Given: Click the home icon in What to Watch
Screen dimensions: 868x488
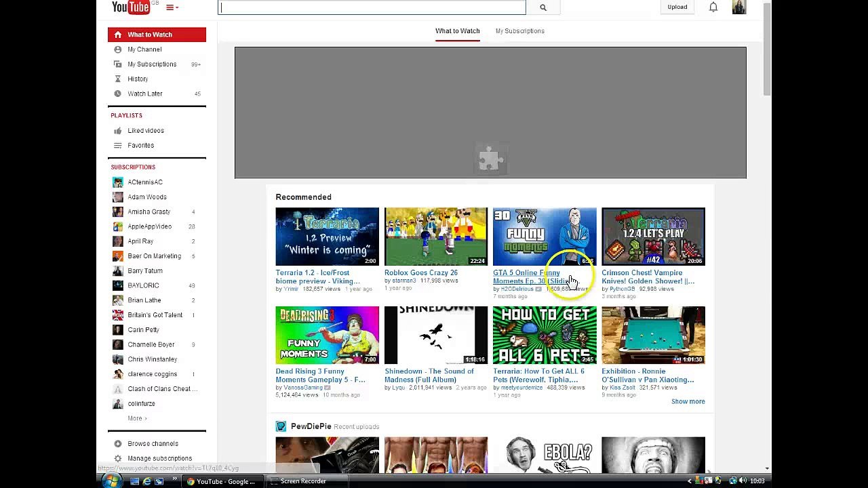Looking at the screenshot, I should [118, 35].
